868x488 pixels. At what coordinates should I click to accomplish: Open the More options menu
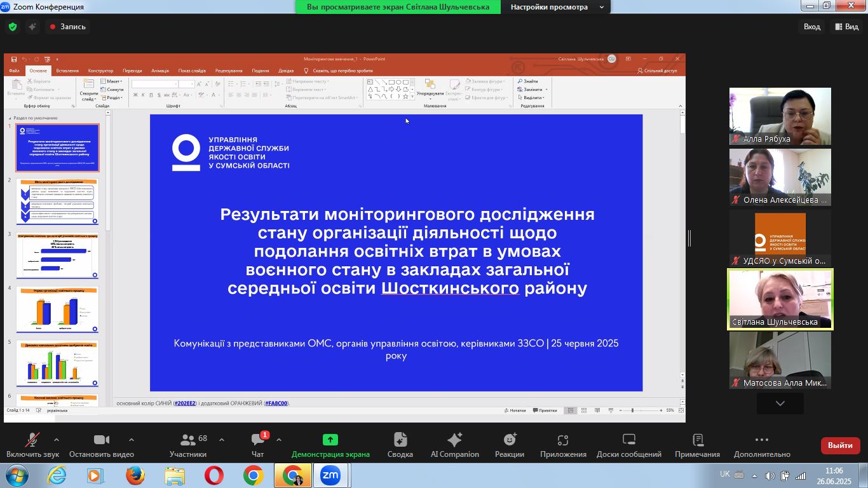click(x=761, y=444)
